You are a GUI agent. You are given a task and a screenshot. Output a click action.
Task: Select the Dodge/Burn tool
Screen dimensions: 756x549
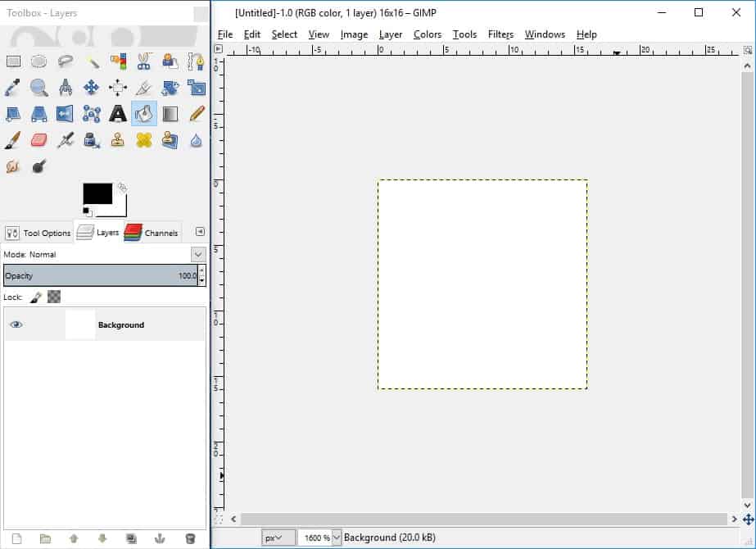39,166
